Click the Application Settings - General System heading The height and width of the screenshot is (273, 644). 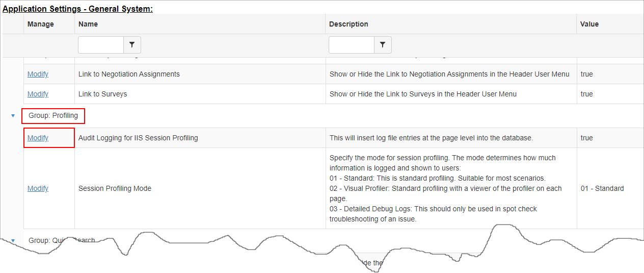78,9
